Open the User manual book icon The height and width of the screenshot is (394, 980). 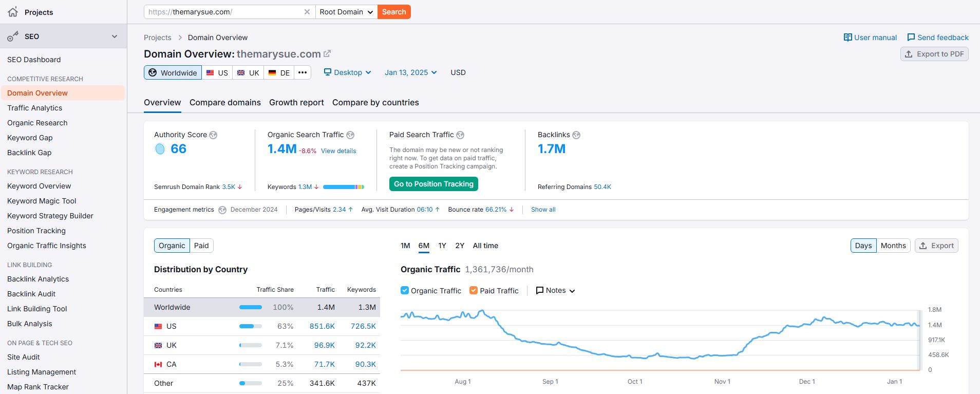(848, 37)
